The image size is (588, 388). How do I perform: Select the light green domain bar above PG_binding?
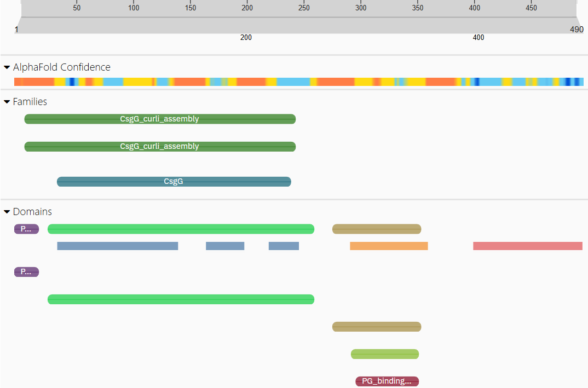click(385, 354)
